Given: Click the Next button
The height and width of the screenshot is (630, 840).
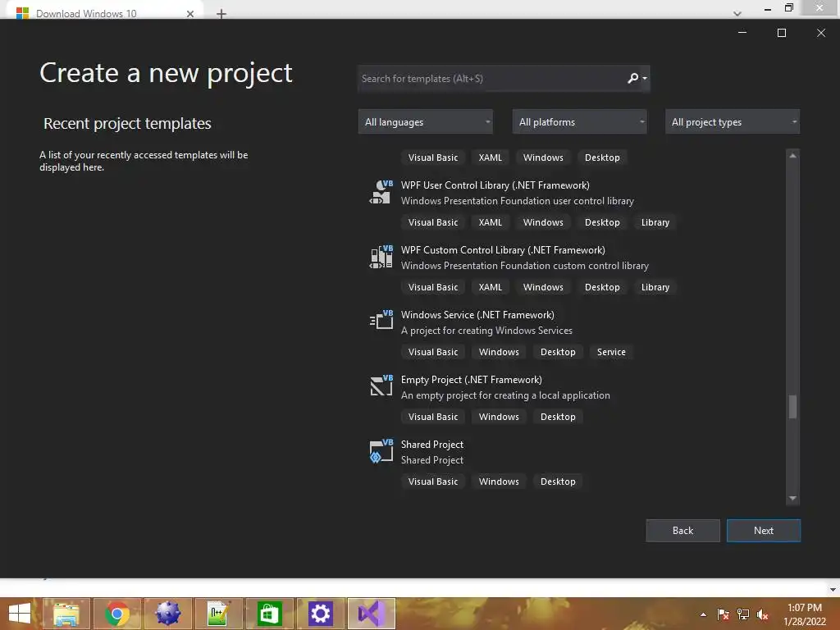Looking at the screenshot, I should 764,531.
